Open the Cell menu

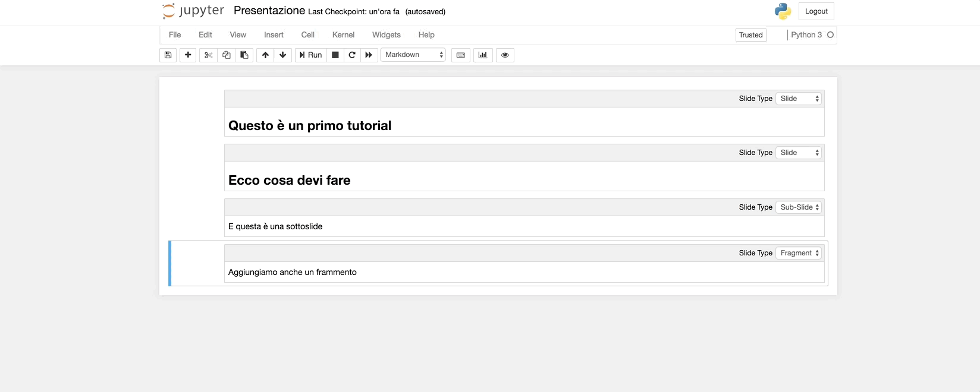point(307,35)
